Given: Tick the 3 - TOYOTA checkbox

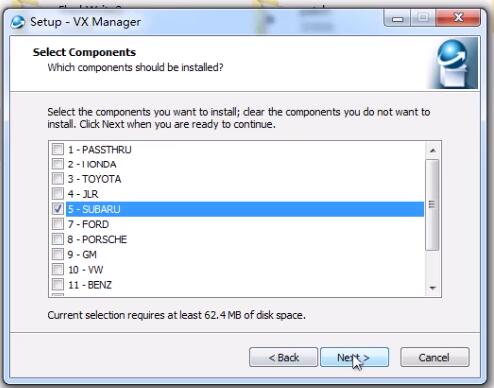Looking at the screenshot, I should pos(58,178).
